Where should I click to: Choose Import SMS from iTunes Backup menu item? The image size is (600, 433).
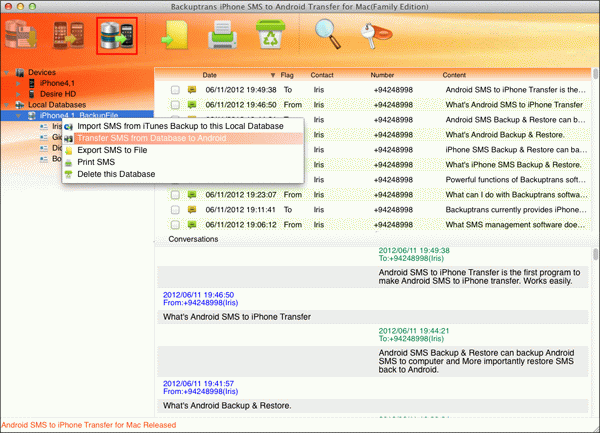coord(183,126)
